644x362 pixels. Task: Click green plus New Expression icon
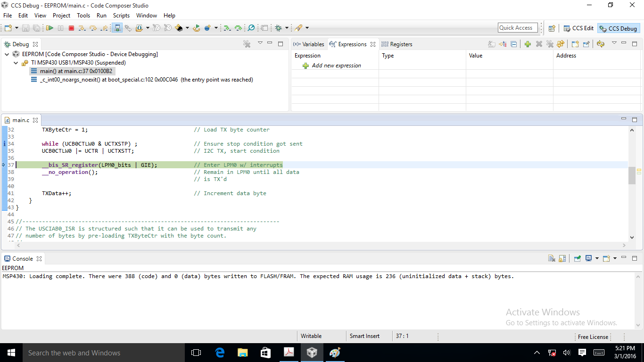click(528, 44)
